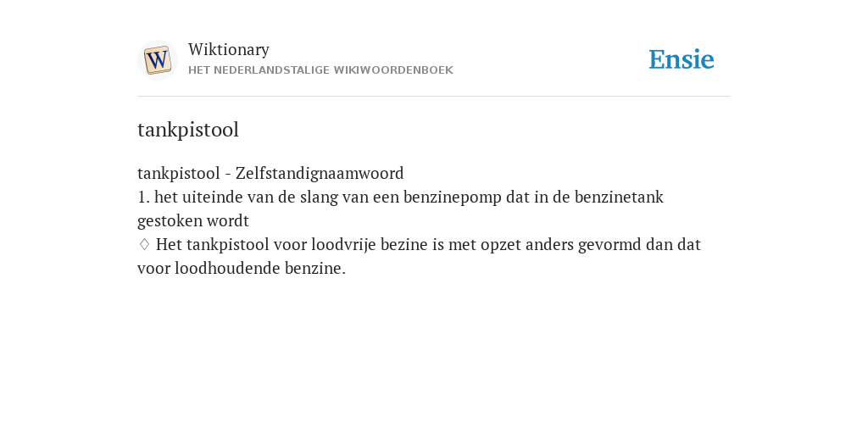Click the tankpistool heading

[188, 130]
